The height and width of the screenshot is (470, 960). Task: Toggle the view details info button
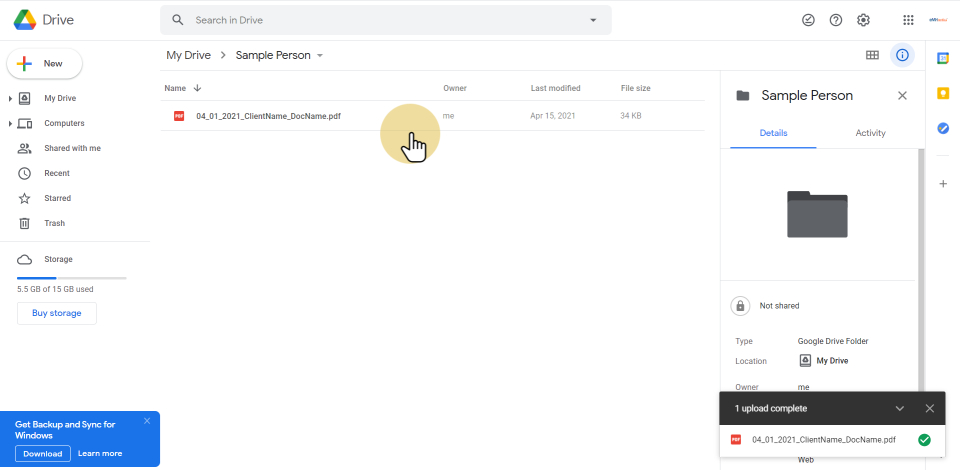[x=902, y=55]
